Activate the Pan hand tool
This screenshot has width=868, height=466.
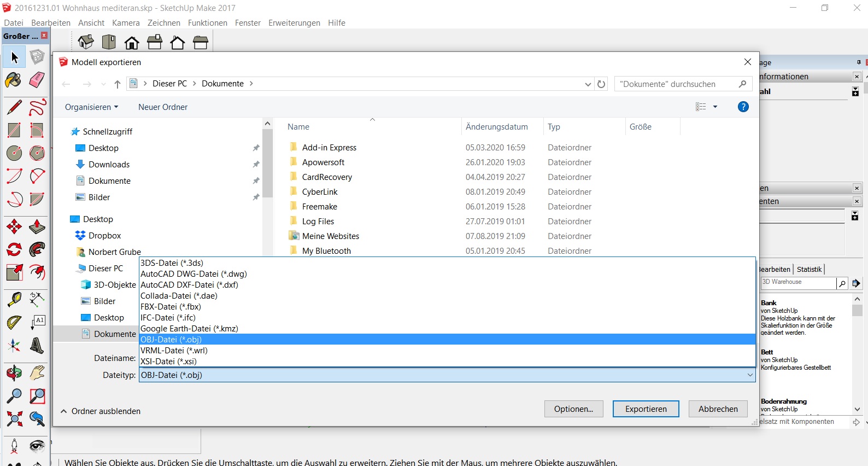pyautogui.click(x=37, y=373)
